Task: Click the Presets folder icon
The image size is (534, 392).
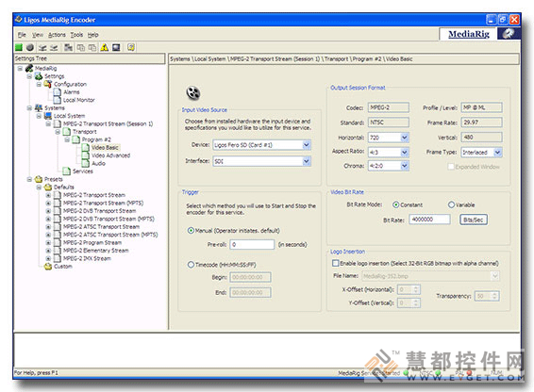Action: tap(39, 179)
